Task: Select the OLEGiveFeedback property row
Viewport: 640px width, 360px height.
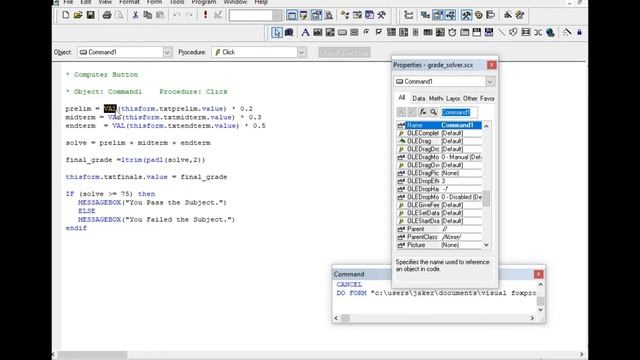Action: tap(439, 205)
